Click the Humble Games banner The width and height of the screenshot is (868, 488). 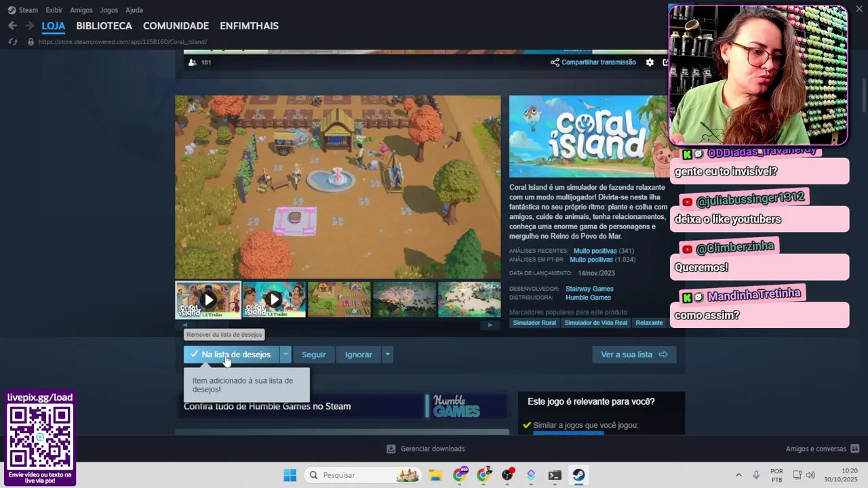(342, 406)
